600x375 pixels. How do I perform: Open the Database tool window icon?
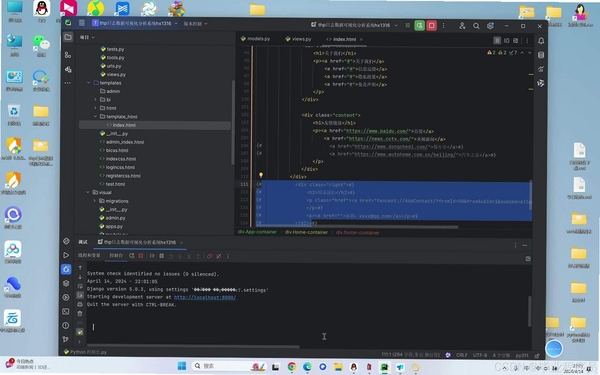click(541, 55)
